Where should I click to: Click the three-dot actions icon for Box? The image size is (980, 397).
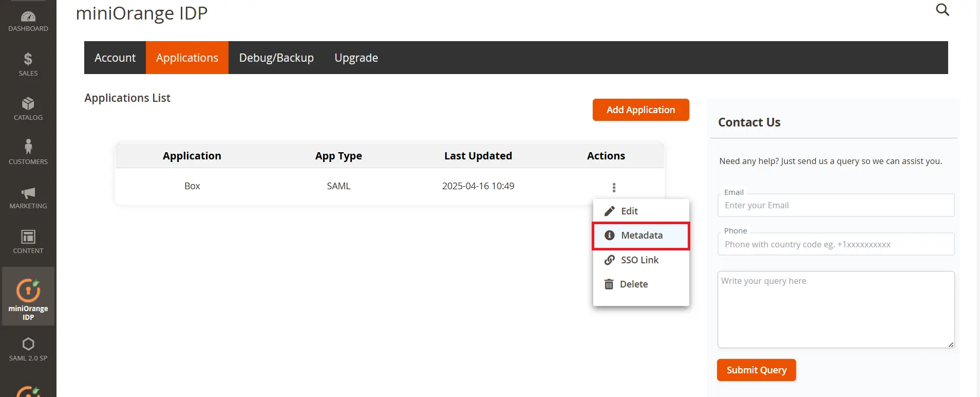[614, 187]
